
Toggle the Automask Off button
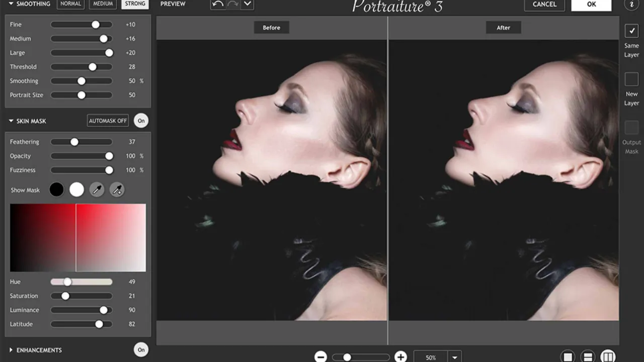tap(108, 121)
